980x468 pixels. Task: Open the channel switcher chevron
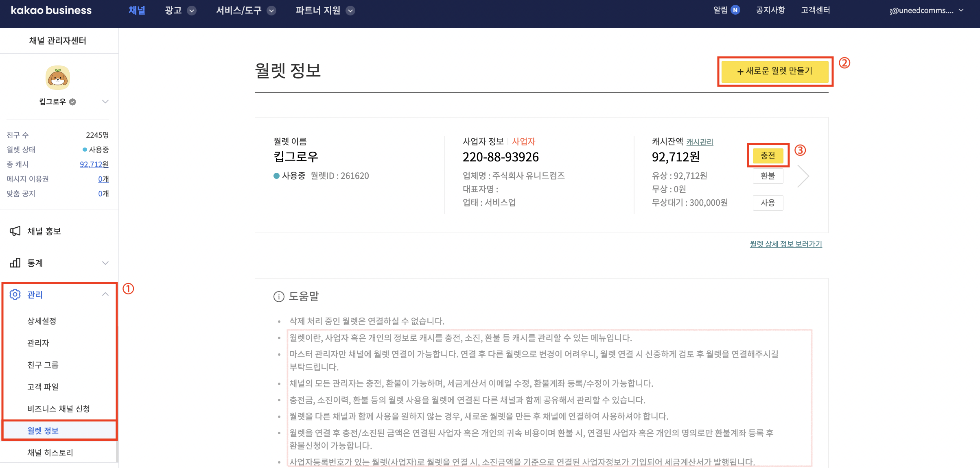tap(105, 102)
